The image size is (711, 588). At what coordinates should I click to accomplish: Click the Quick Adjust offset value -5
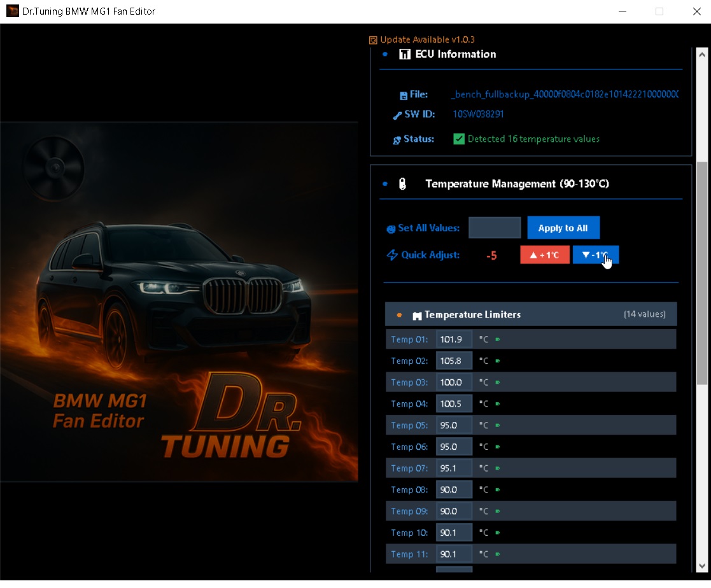pyautogui.click(x=491, y=256)
